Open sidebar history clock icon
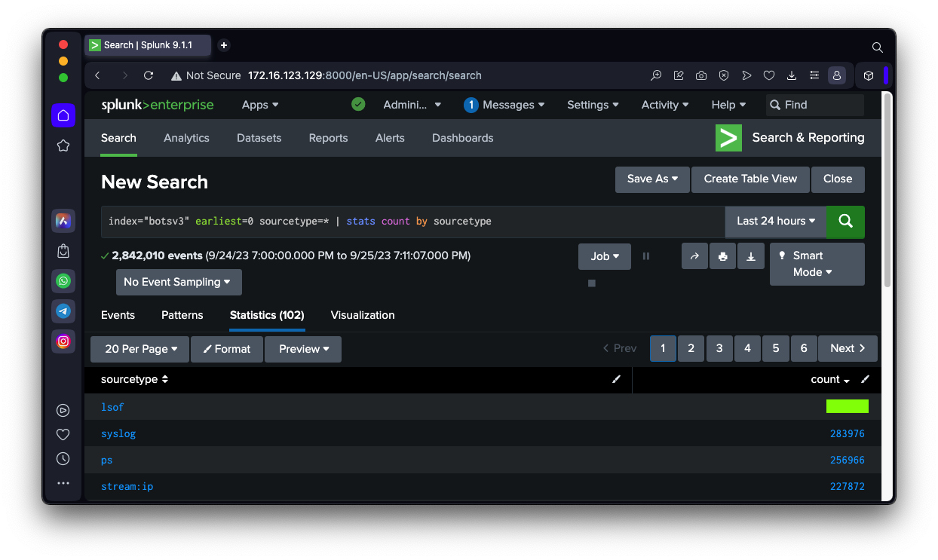The height and width of the screenshot is (560, 938). [x=63, y=458]
